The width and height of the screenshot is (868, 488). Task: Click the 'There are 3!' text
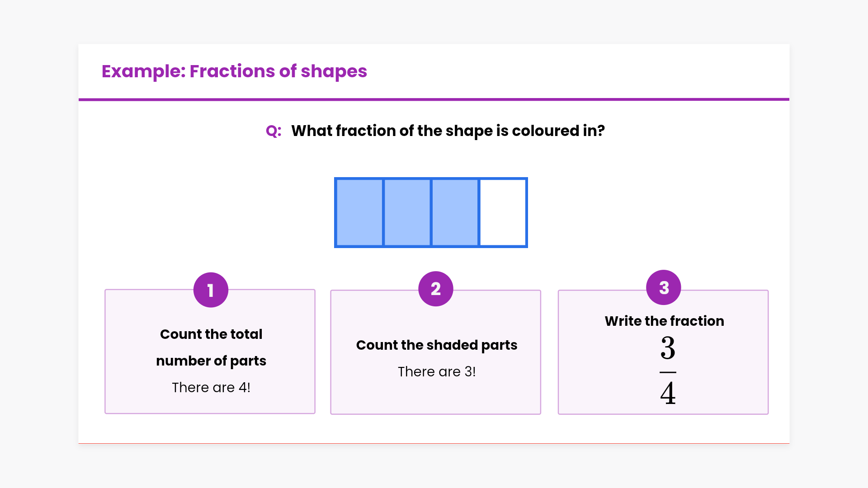pyautogui.click(x=437, y=372)
